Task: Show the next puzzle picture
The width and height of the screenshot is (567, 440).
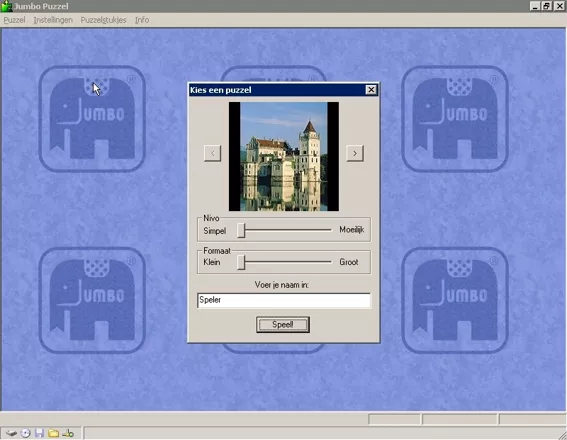Action: pos(355,153)
